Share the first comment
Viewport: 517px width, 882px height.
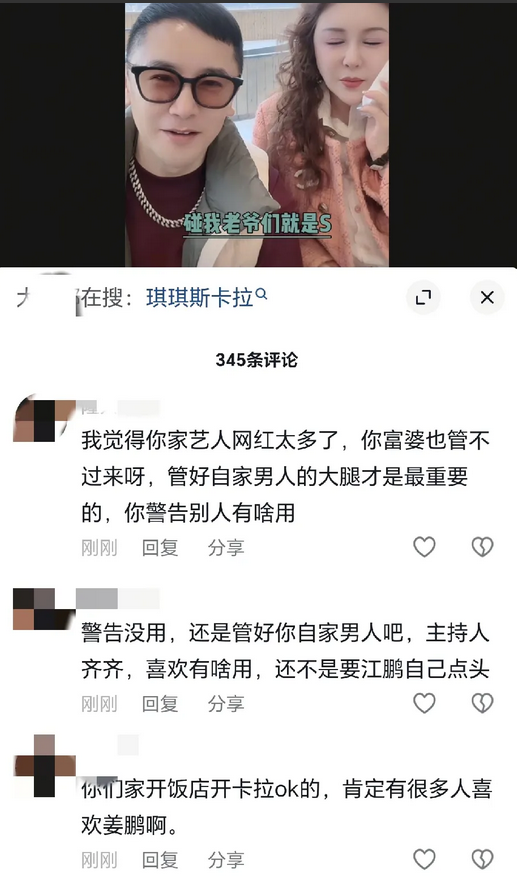(x=226, y=547)
